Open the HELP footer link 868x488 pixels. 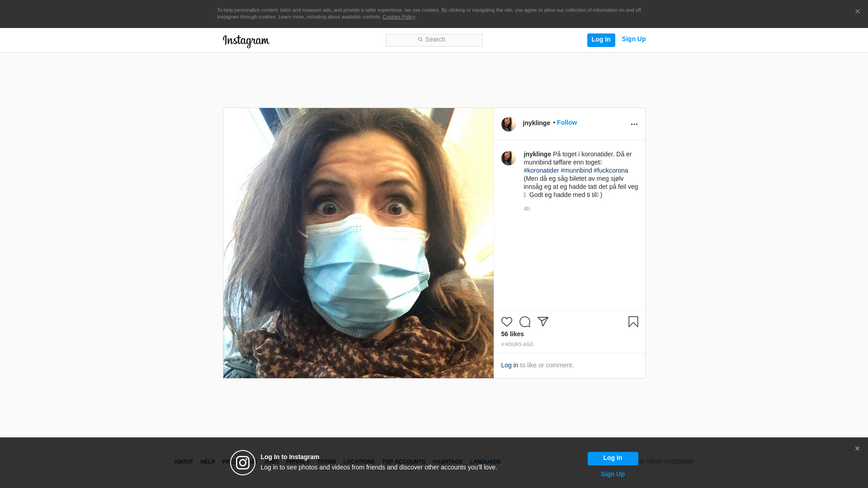pyautogui.click(x=208, y=462)
